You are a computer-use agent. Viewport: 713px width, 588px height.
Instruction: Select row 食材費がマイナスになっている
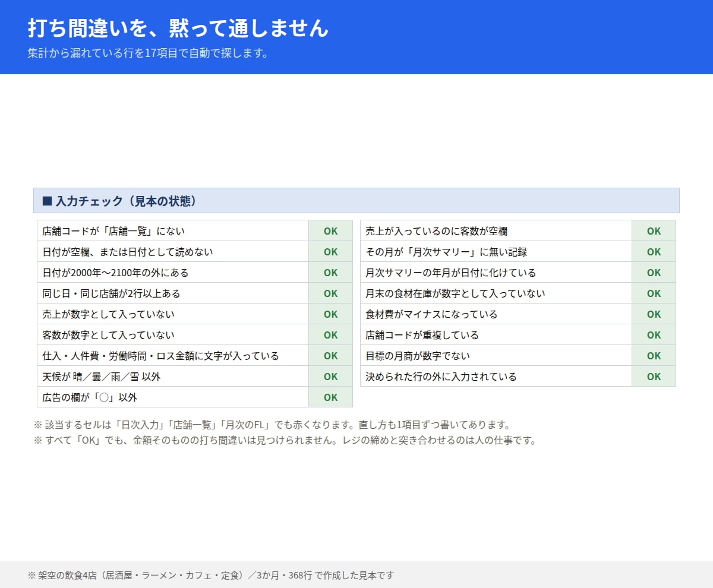click(518, 314)
